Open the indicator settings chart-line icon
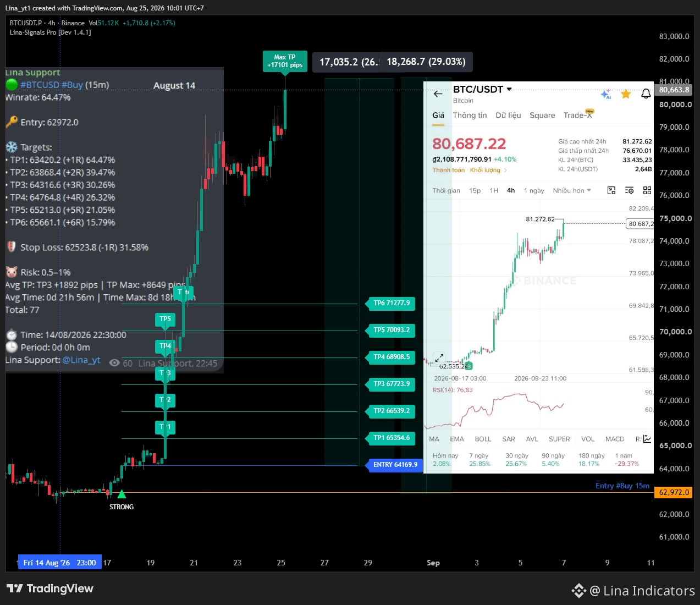 [x=647, y=439]
